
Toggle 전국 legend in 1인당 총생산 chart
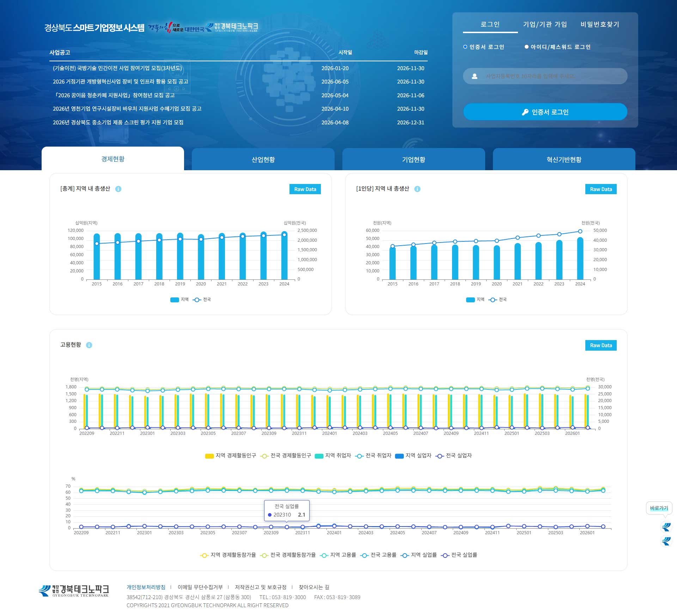(x=498, y=300)
